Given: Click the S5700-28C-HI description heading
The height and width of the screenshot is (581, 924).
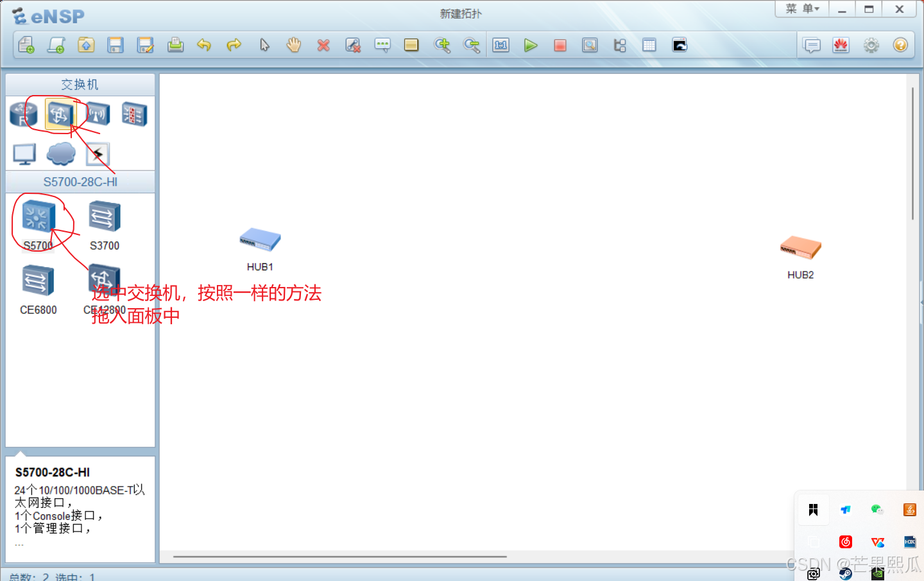Looking at the screenshot, I should click(x=53, y=473).
